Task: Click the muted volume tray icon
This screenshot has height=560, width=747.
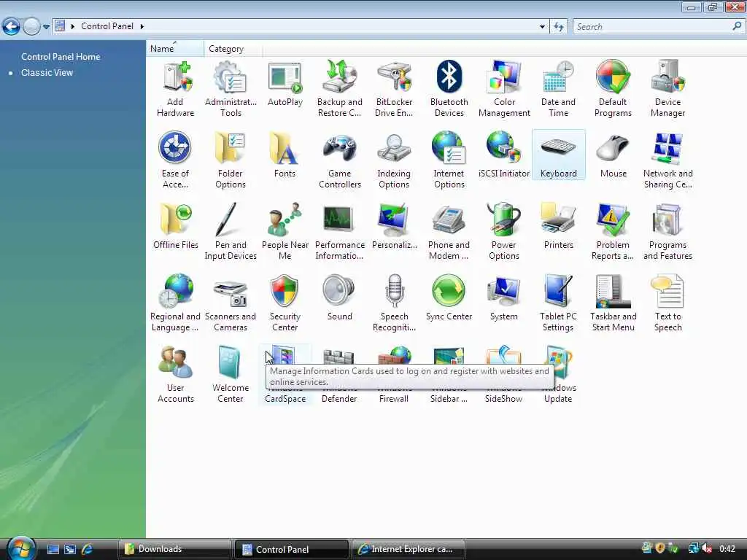Action: click(706, 549)
